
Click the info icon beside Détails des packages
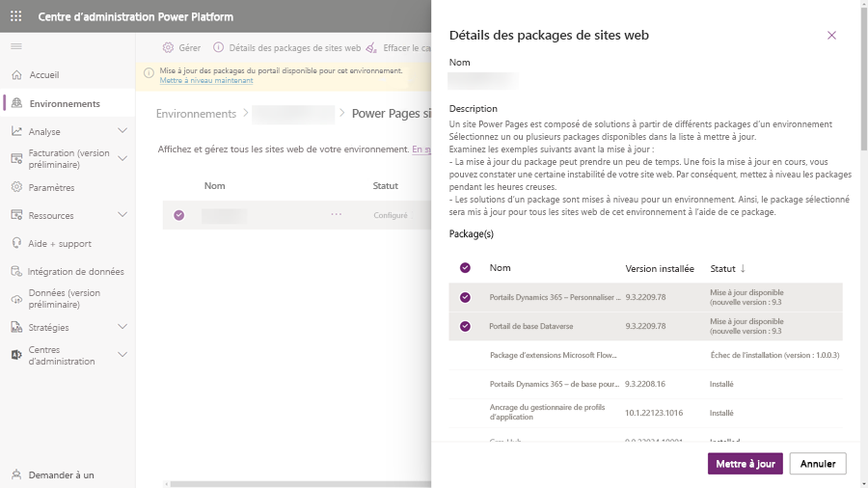219,47
